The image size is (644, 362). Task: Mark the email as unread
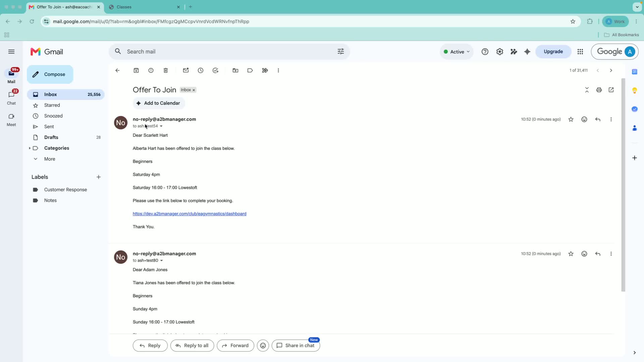tap(186, 70)
